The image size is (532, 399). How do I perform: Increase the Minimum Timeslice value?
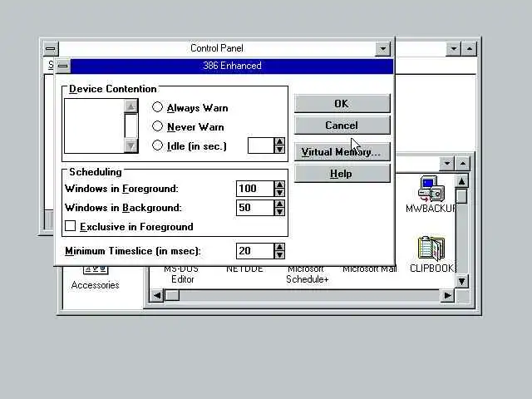[279, 247]
